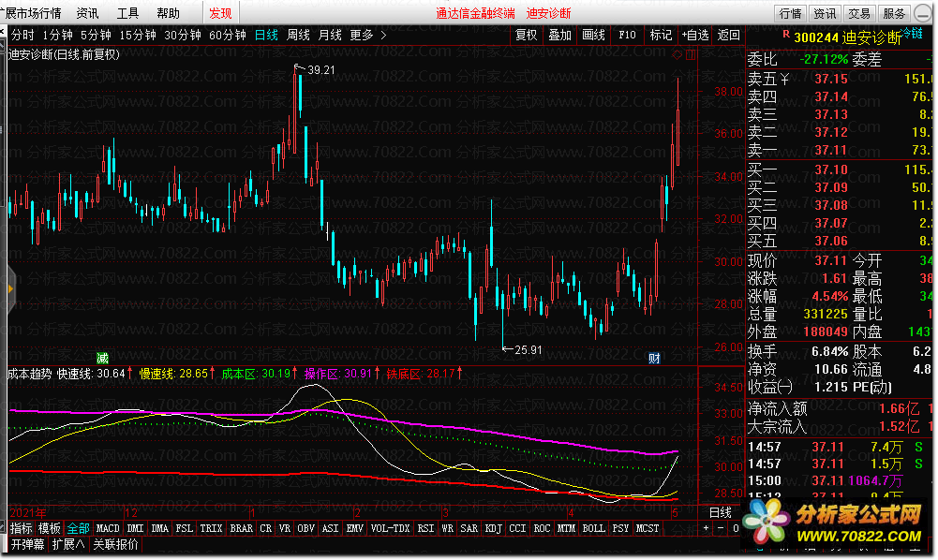Click 叠加 overlay in chart toolbar

click(x=560, y=36)
